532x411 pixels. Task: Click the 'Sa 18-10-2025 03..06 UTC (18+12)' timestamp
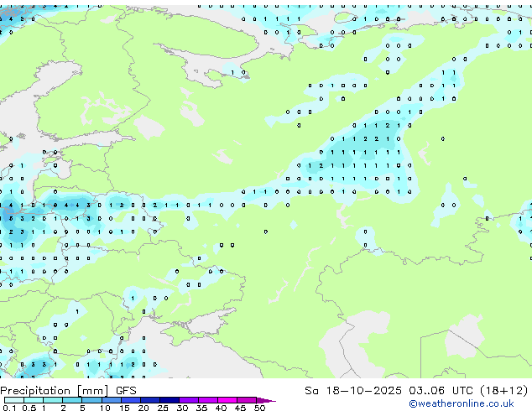click(x=416, y=391)
